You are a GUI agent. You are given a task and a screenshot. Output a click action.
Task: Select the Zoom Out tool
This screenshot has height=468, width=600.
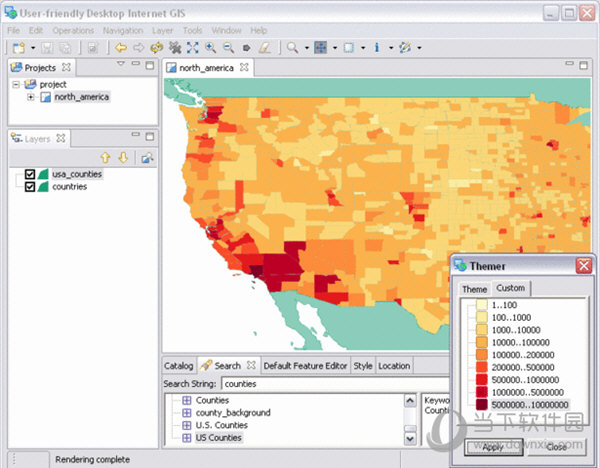[229, 47]
